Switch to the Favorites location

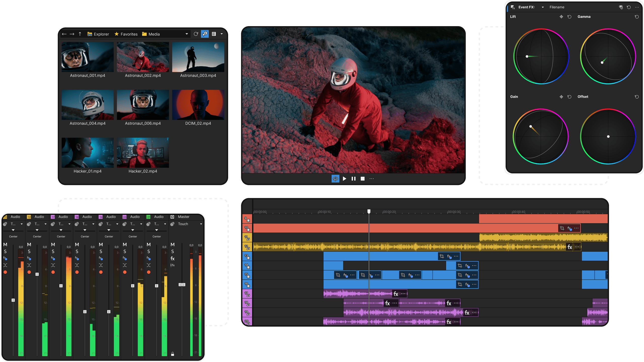126,34
